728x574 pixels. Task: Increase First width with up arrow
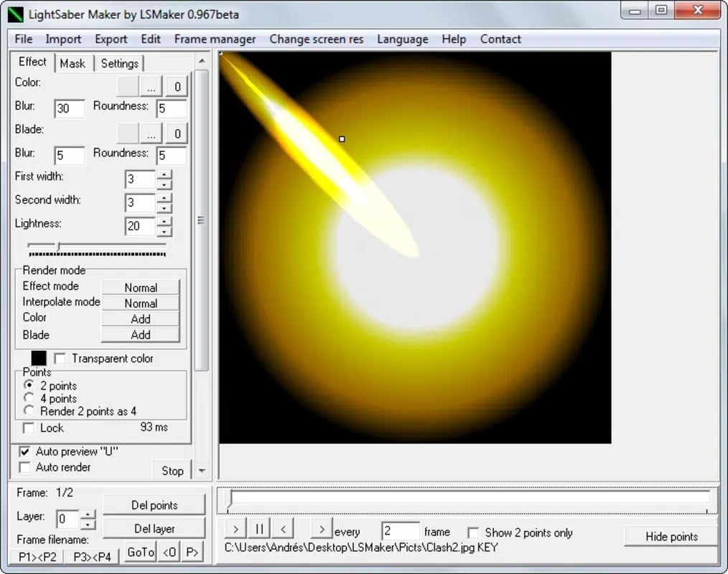164,174
